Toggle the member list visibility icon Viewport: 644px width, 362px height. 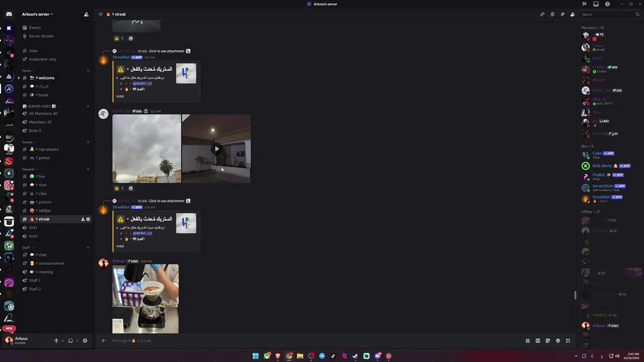(x=572, y=14)
